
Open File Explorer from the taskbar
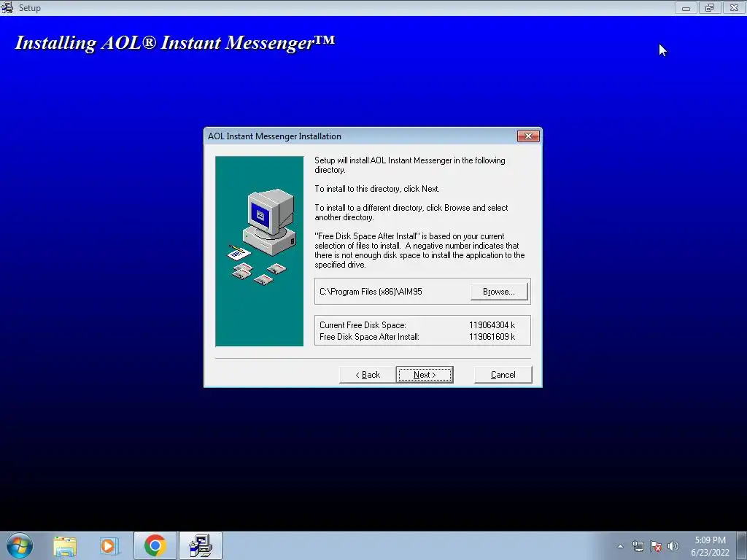tap(65, 545)
